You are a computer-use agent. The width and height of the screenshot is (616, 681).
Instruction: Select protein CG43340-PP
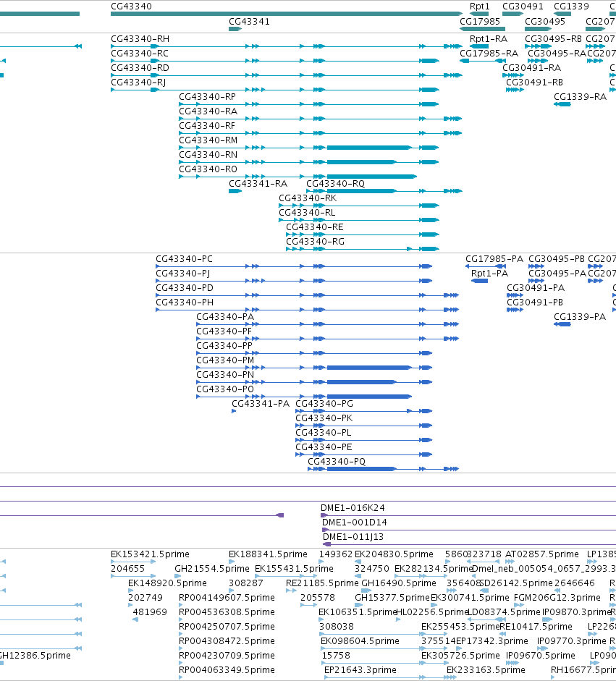[224, 346]
